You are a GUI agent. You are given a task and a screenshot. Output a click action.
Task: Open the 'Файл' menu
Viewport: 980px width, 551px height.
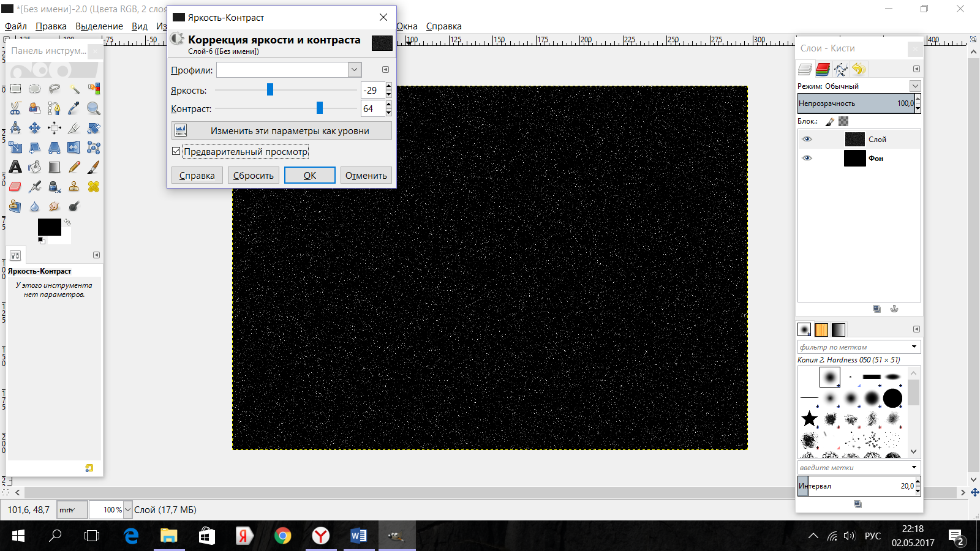click(16, 26)
